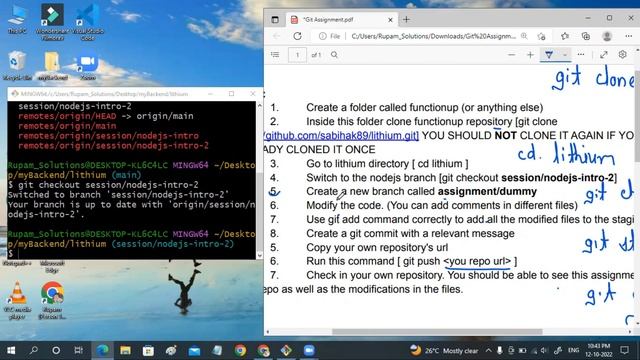Open the Edge profile avatar
This screenshot has width=640, height=360.
click(607, 36)
